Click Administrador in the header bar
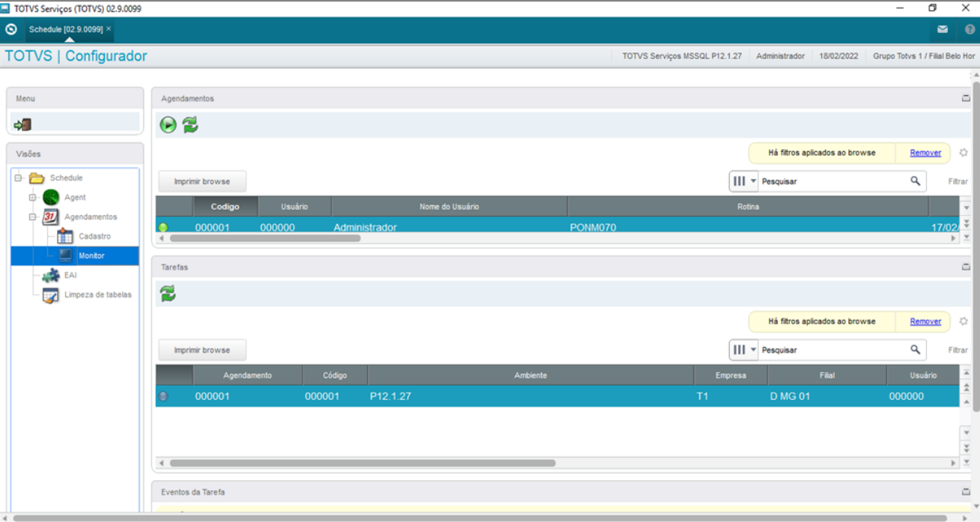The width and height of the screenshot is (980, 522). coord(780,56)
